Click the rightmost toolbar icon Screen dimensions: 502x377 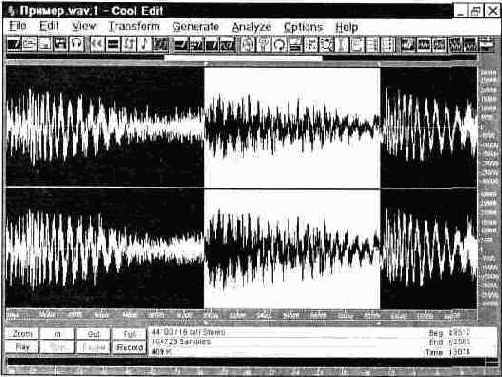pyautogui.click(x=487, y=44)
